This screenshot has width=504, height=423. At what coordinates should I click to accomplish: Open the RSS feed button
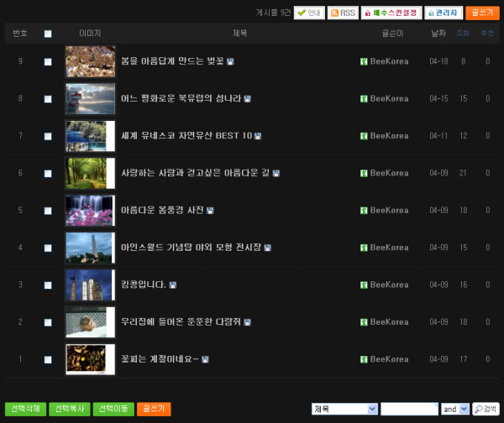pos(343,13)
